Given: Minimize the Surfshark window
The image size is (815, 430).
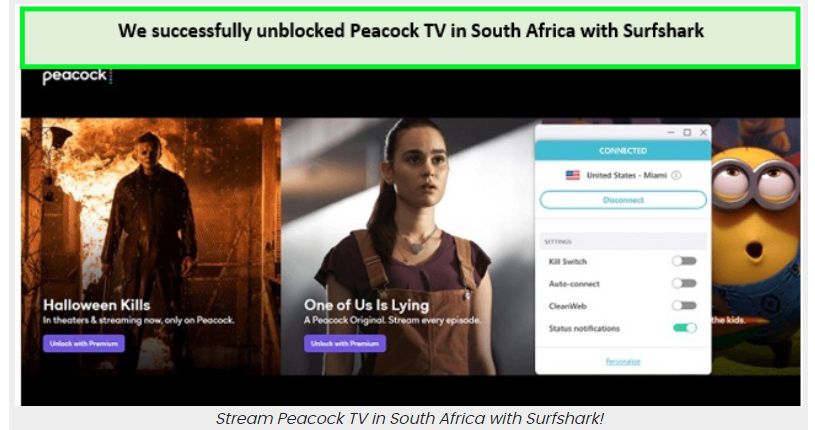Looking at the screenshot, I should point(671,133).
